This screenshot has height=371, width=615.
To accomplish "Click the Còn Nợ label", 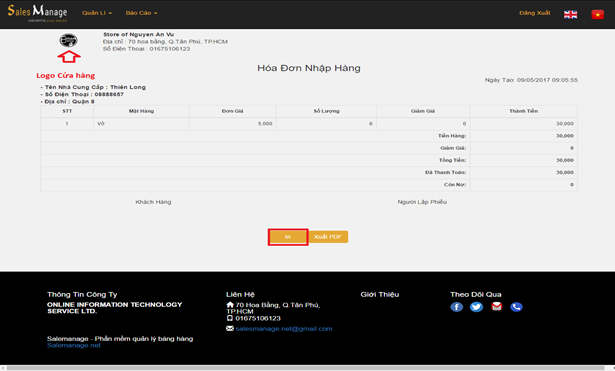I will [x=455, y=184].
